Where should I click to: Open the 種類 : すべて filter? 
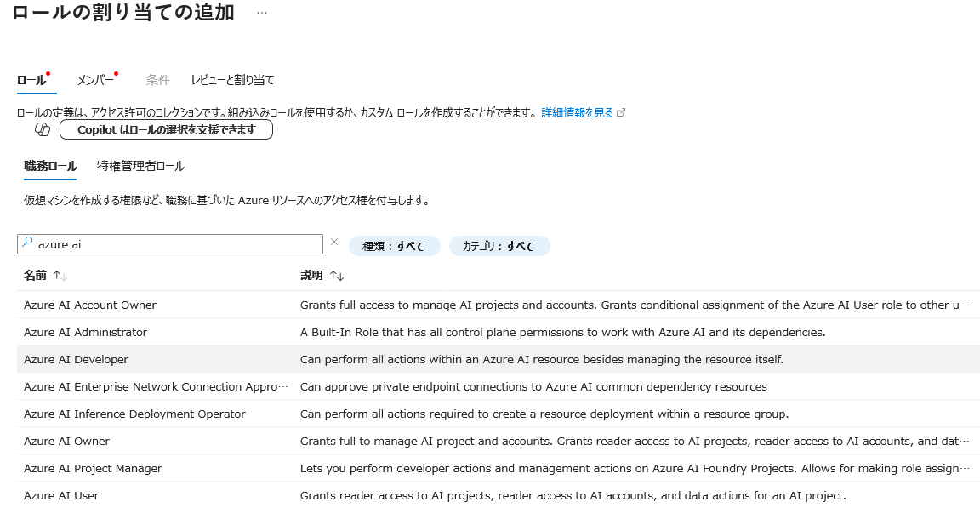[395, 246]
